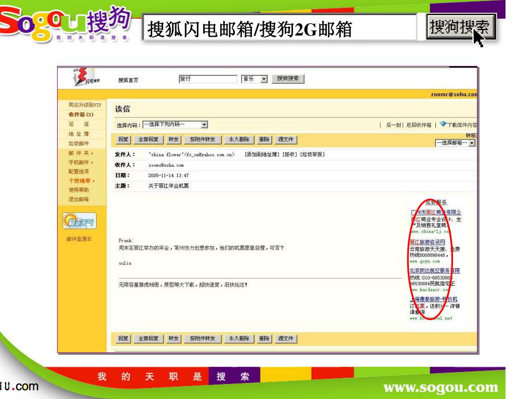Go to the 后一封 next message link
Screen dimensions: 532x399
(393, 125)
